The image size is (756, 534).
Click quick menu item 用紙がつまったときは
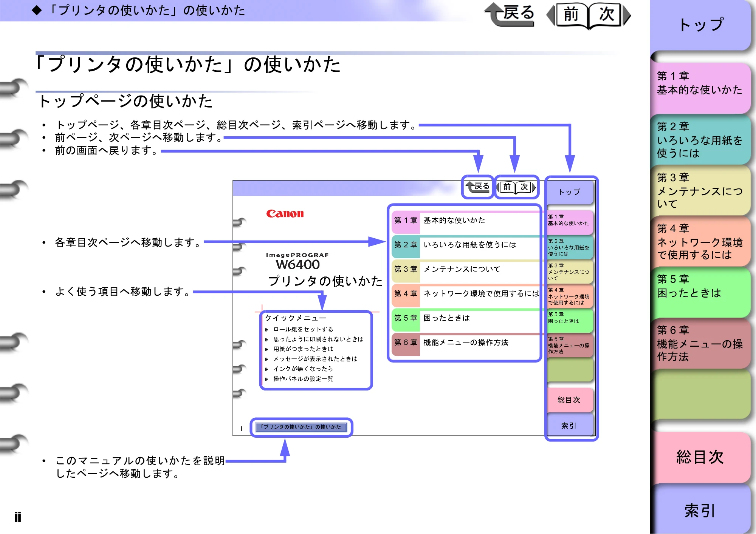click(x=303, y=349)
